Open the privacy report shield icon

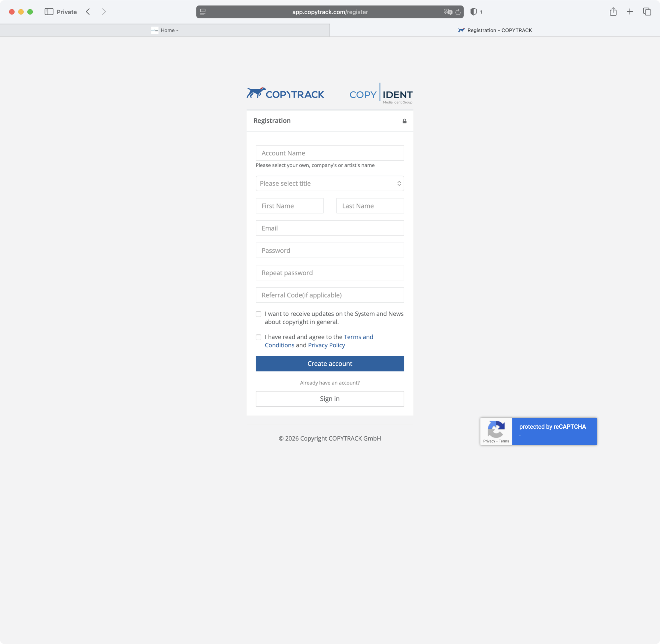point(474,12)
